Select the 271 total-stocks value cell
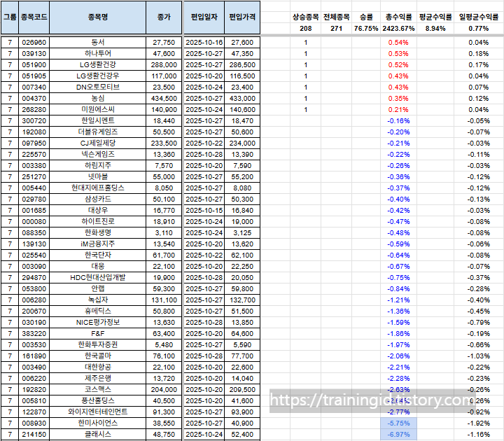Screen dimensions: 504x441 [336, 29]
